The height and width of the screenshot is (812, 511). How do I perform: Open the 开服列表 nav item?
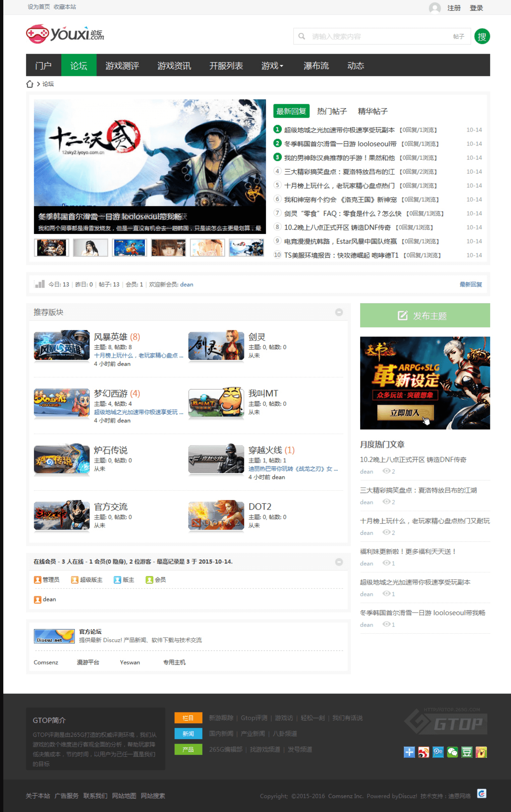point(226,65)
